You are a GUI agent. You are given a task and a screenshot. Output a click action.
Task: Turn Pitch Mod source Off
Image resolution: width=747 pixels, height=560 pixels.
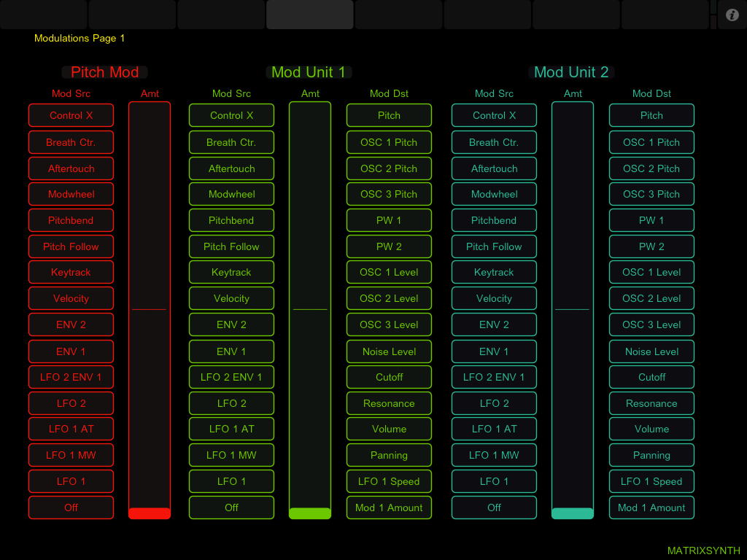tap(71, 507)
